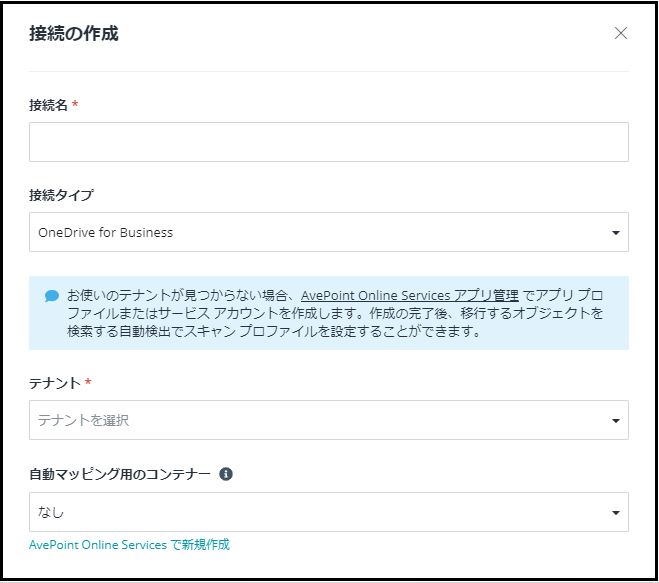The image size is (659, 583).
Task: Click the 接続名 text input box
Action: [329, 142]
